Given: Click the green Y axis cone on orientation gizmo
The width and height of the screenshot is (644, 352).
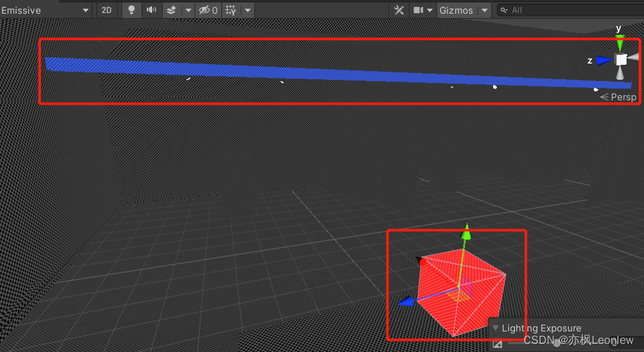Looking at the screenshot, I should point(620,43).
